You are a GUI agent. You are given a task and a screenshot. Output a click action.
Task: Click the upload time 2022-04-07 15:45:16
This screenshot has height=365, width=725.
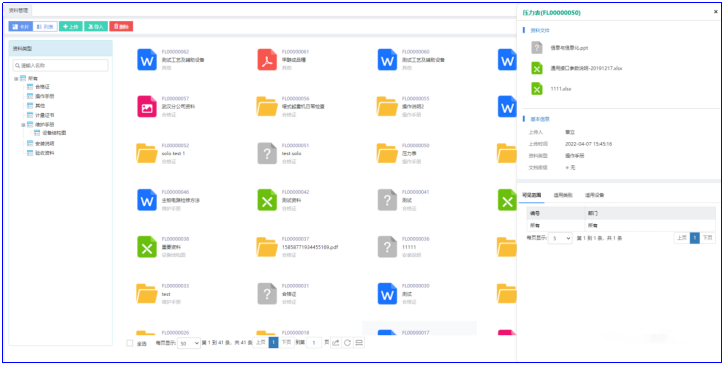[588, 144]
